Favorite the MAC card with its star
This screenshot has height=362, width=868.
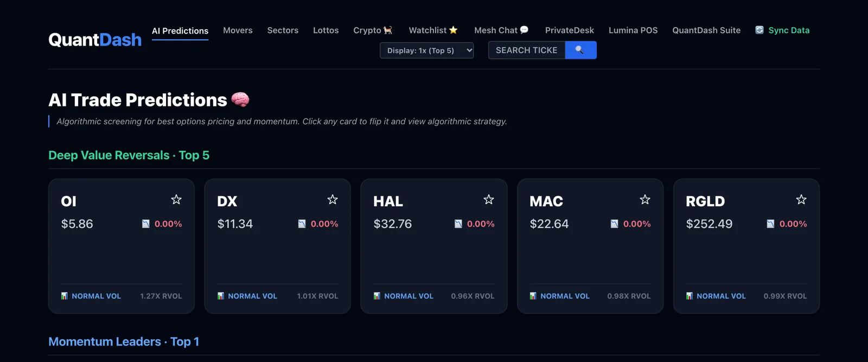coord(645,200)
